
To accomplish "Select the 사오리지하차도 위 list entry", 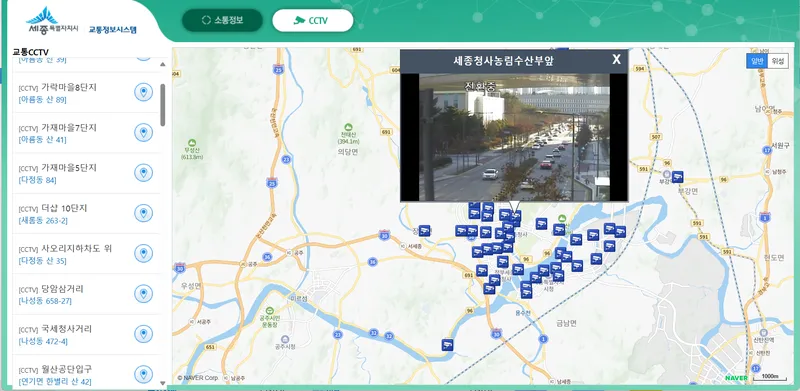I will click(x=86, y=254).
